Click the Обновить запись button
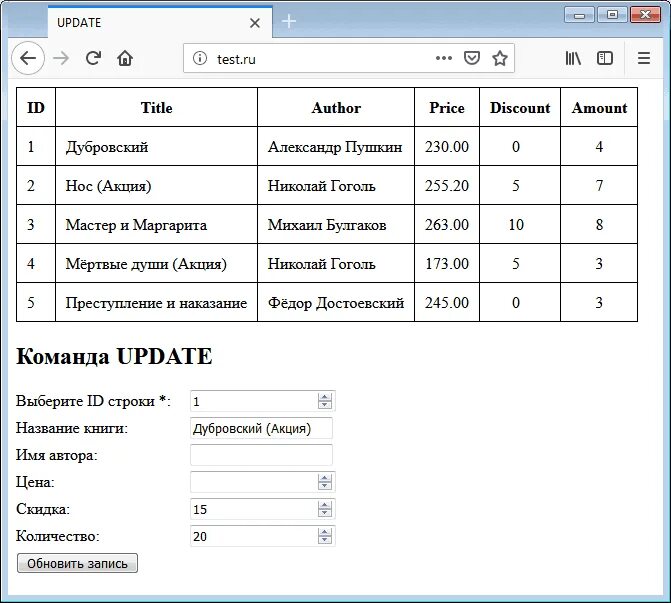 tap(77, 563)
